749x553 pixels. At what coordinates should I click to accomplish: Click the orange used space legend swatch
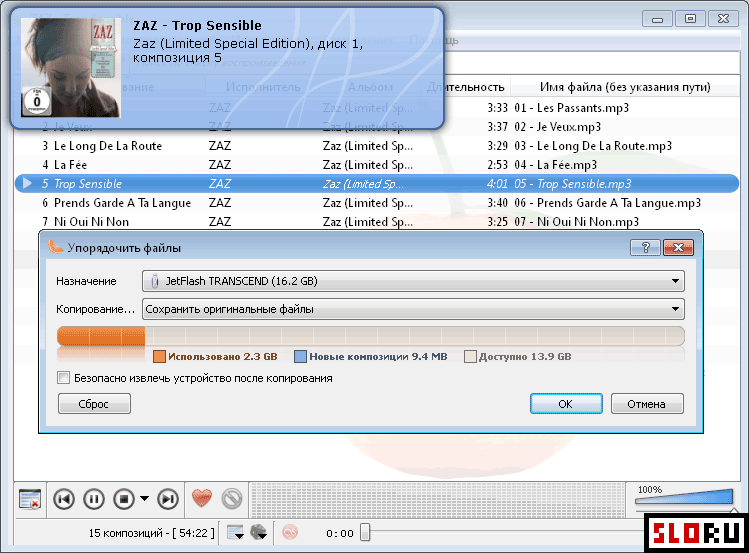pos(160,356)
